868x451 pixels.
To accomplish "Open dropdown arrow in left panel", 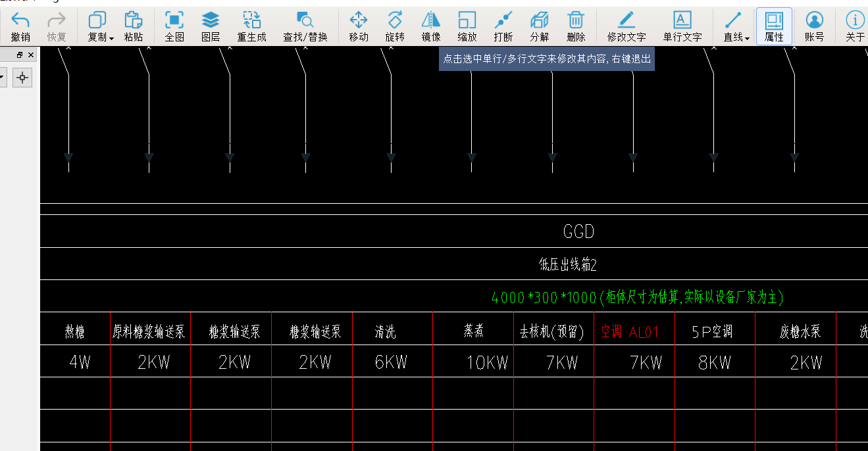I will (3, 78).
